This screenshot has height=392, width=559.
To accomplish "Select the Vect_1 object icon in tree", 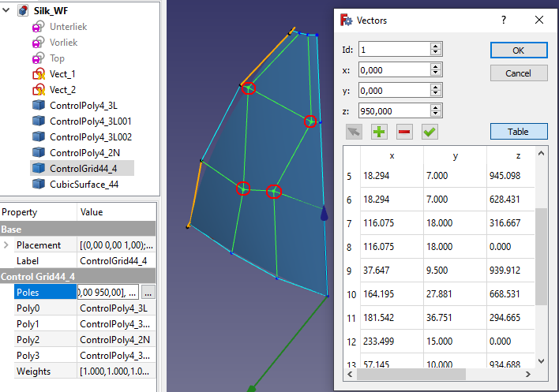I will pos(38,73).
